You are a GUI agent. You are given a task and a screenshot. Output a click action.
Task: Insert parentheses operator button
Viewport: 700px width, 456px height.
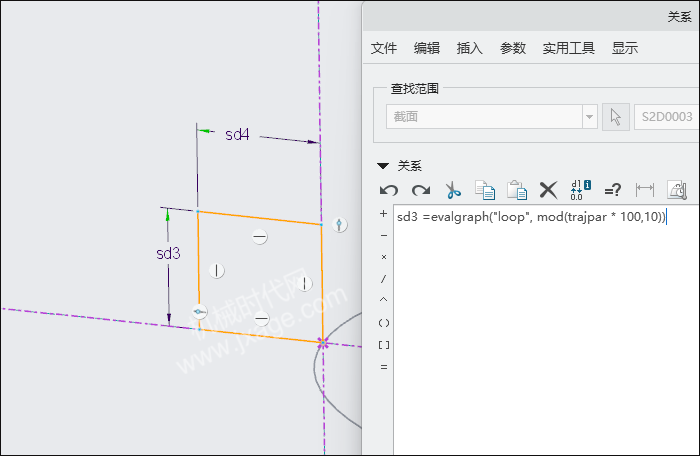coord(383,323)
